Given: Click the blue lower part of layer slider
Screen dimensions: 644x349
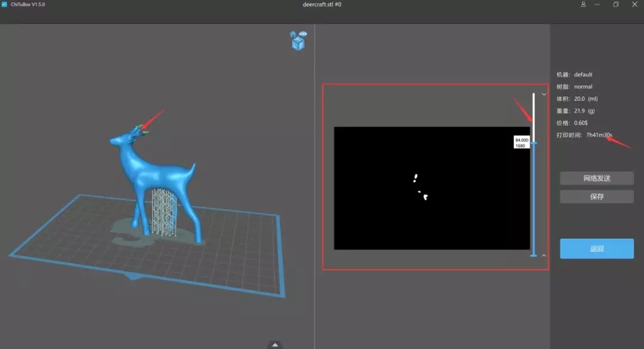Looking at the screenshot, I should (534, 203).
